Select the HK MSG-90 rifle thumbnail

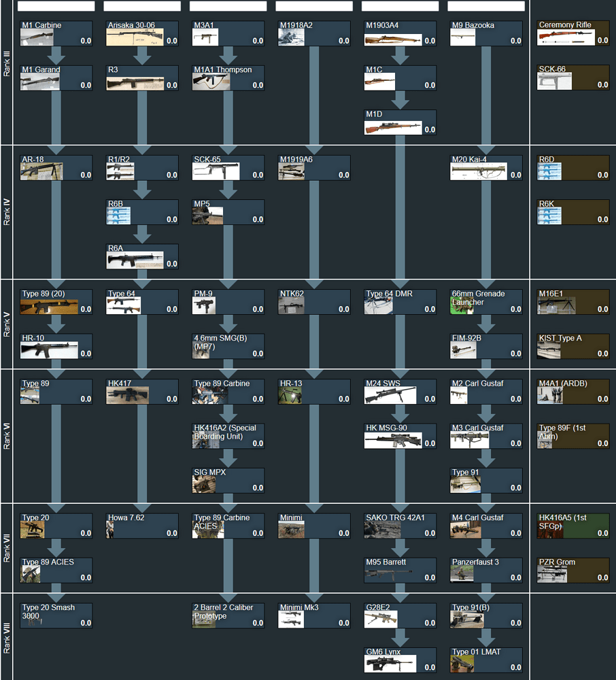coord(393,440)
